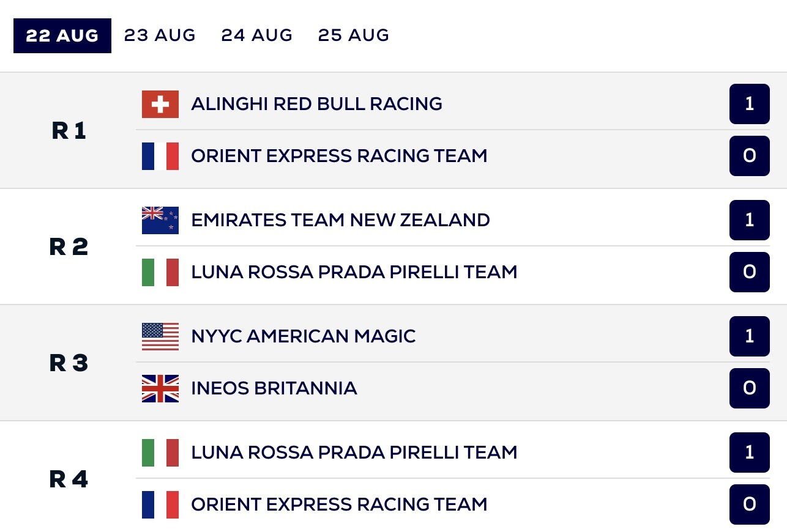Screen dimensions: 787x532
Task: Click the Italian flag in race R2
Action: point(160,272)
